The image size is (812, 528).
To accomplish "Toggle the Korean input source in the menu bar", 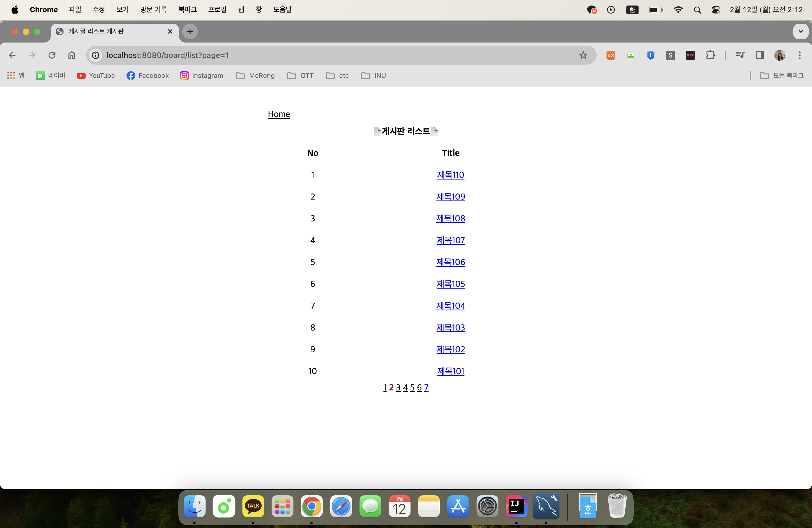I will (x=632, y=10).
